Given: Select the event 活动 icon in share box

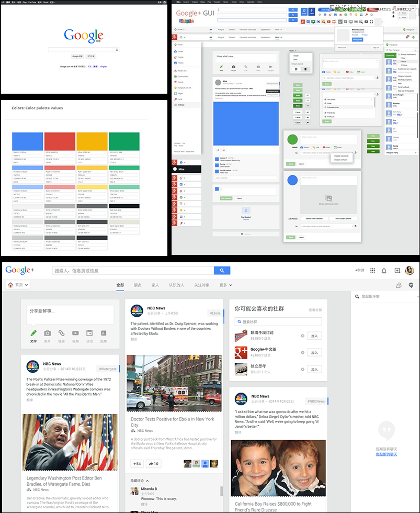Looking at the screenshot, I should pos(89,333).
